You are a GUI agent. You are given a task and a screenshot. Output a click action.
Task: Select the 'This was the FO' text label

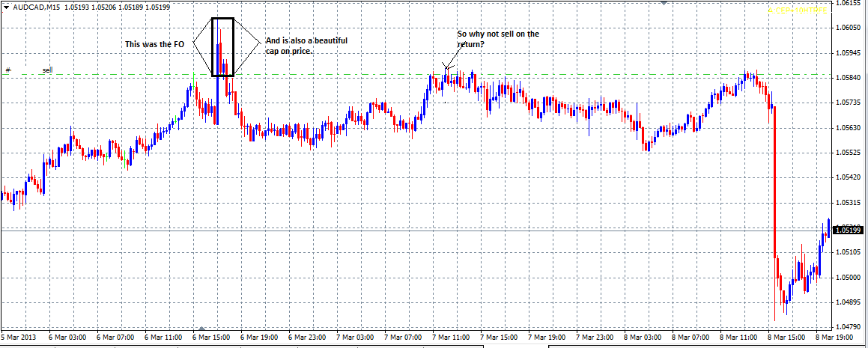(154, 45)
